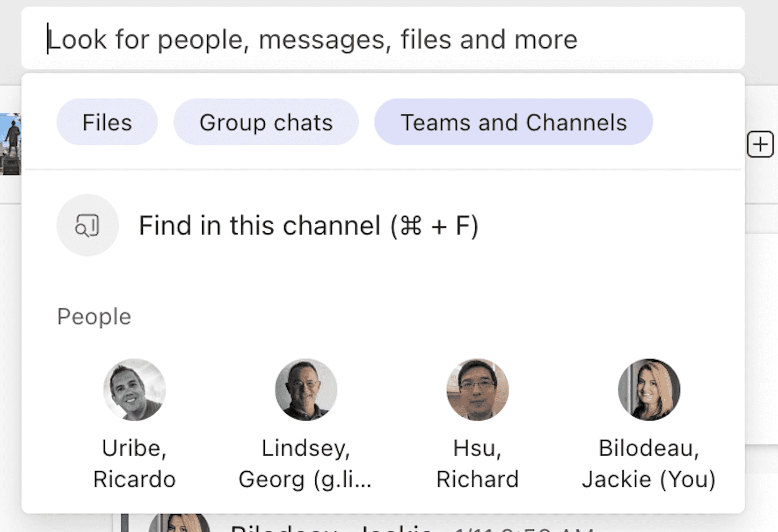
Task: Click Ricardo Uribe's profile picture
Action: [x=134, y=390]
